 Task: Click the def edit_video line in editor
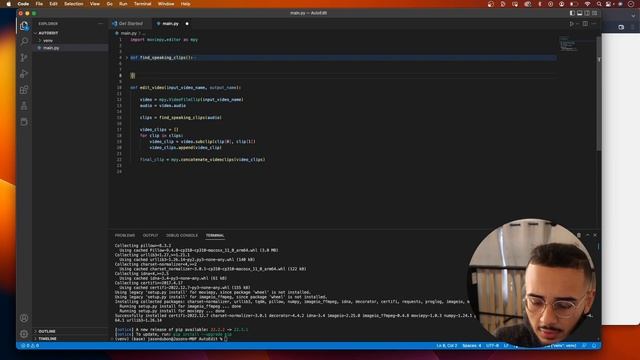pos(186,87)
